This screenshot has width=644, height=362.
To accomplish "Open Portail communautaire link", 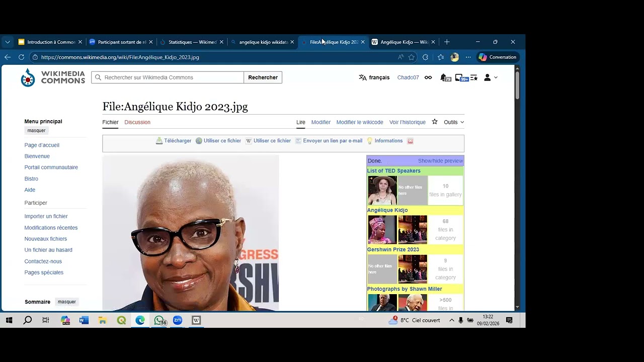I will click(51, 167).
